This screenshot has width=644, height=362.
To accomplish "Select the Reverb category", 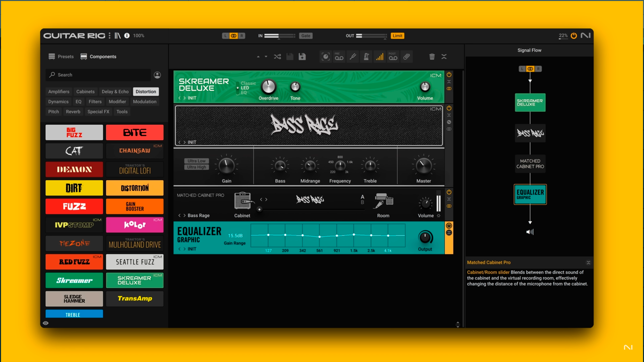I will click(x=73, y=112).
